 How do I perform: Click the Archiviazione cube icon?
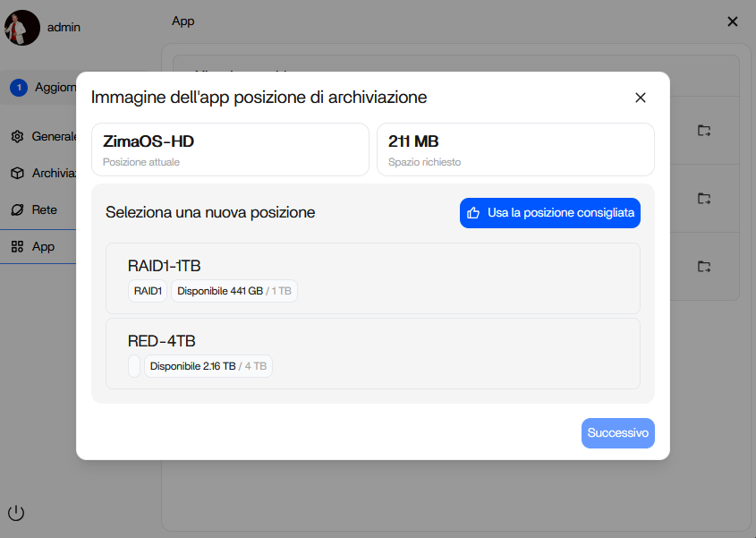[x=17, y=174]
